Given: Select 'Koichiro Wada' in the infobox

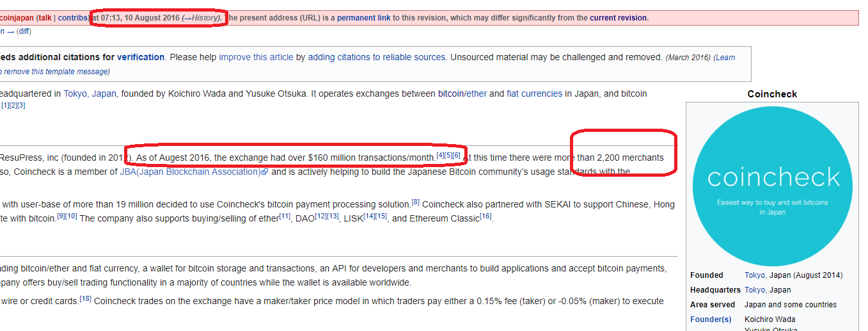Looking at the screenshot, I should pos(770,319).
